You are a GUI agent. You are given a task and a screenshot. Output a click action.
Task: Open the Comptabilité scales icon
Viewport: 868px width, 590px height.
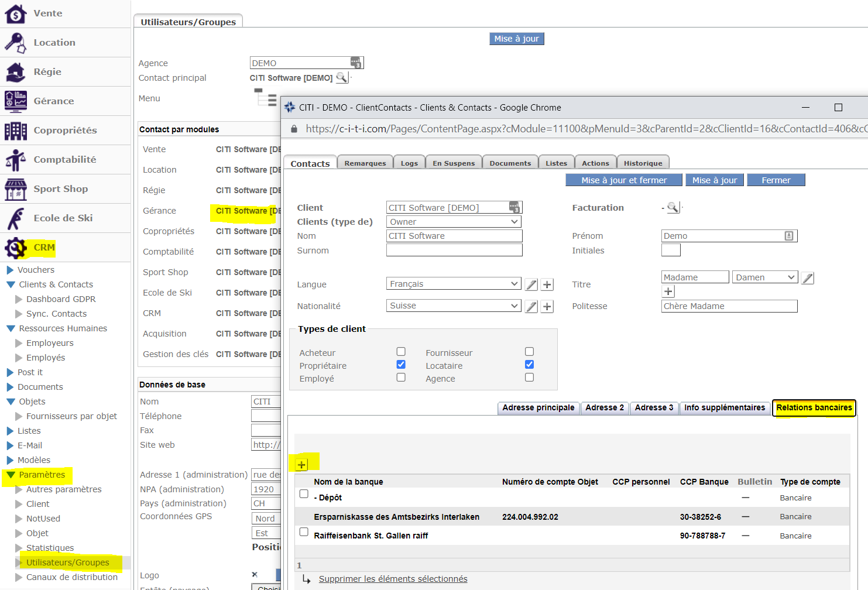coord(16,159)
